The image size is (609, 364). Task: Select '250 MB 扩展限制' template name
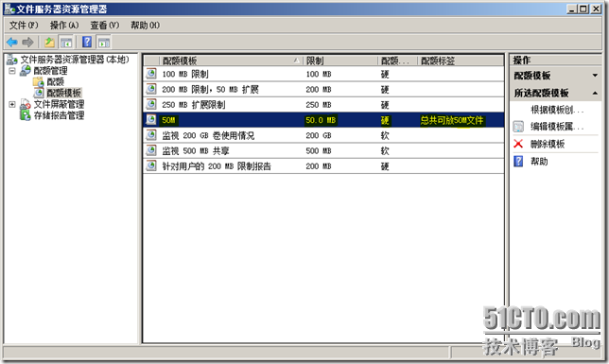(x=194, y=105)
